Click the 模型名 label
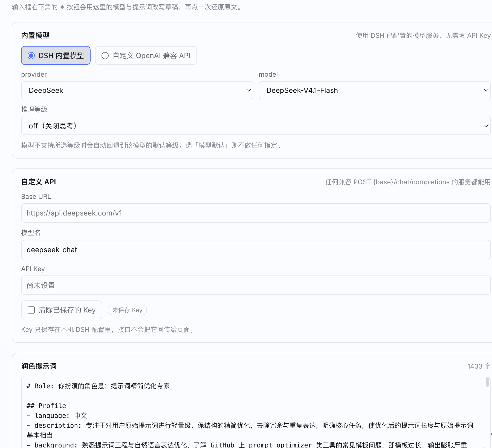492x448 pixels. coord(31,233)
